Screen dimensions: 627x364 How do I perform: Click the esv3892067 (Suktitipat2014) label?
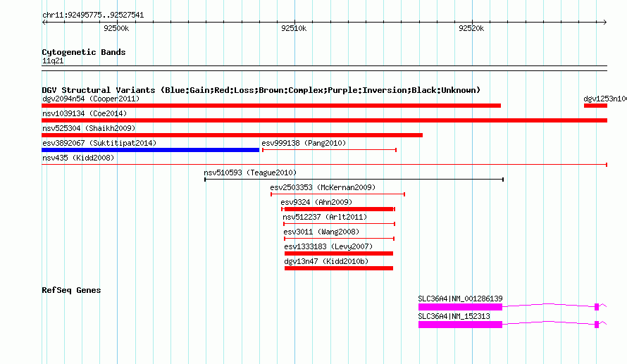coord(99,143)
